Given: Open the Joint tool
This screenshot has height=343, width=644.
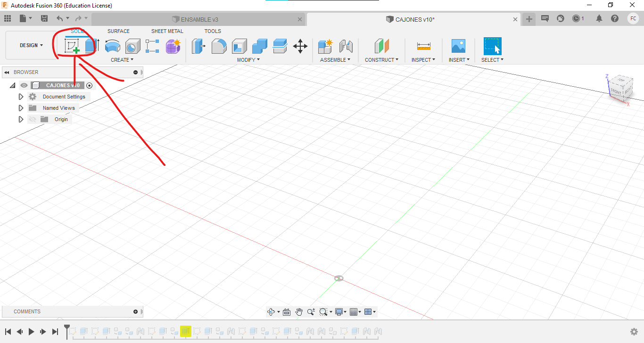Looking at the screenshot, I should point(346,46).
